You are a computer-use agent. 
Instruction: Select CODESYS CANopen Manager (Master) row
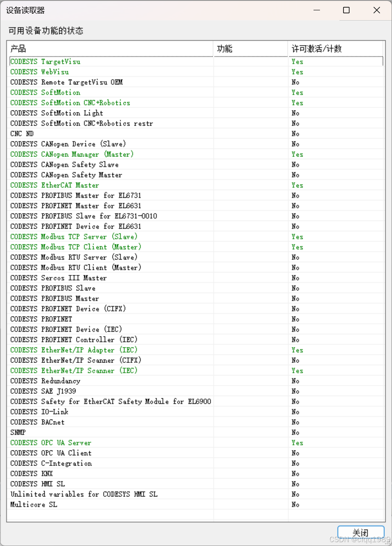[x=196, y=154]
